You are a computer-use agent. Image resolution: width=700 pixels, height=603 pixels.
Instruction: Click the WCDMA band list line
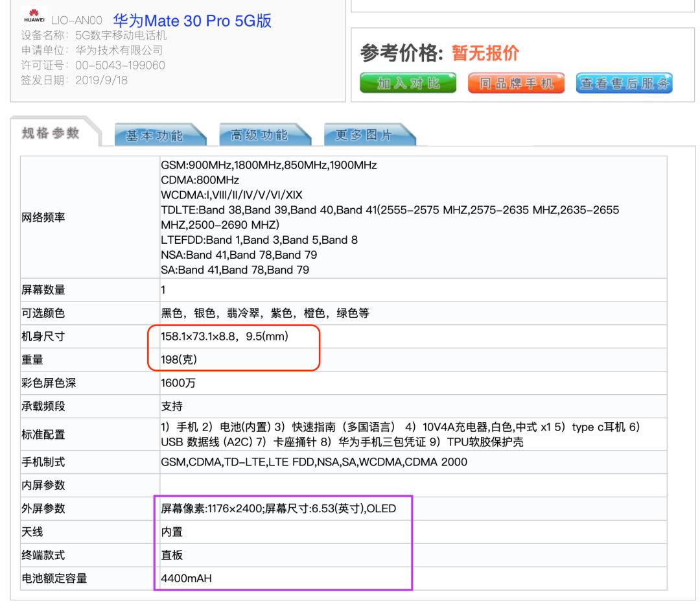[231, 195]
